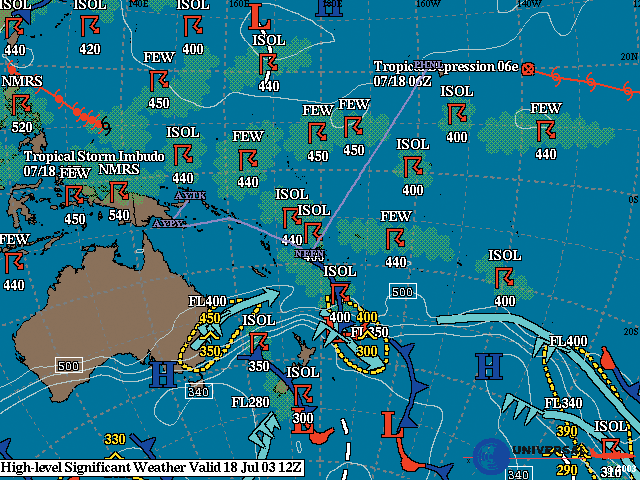The image size is (640, 480).
Task: Click the FL280 jet stream label
Action: (250, 402)
